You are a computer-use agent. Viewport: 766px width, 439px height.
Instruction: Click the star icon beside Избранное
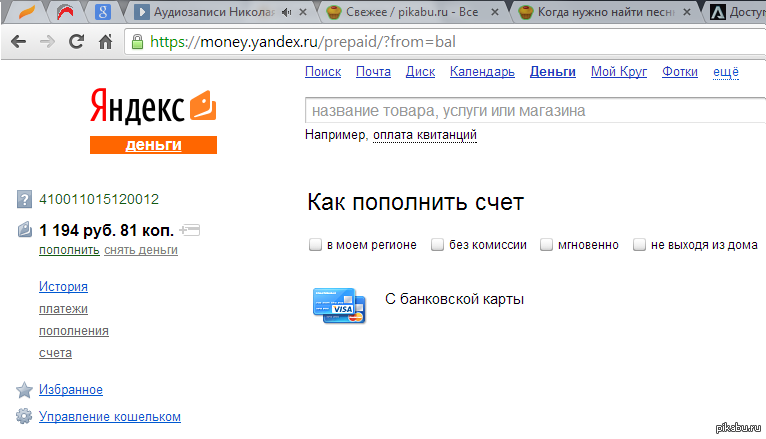24,390
